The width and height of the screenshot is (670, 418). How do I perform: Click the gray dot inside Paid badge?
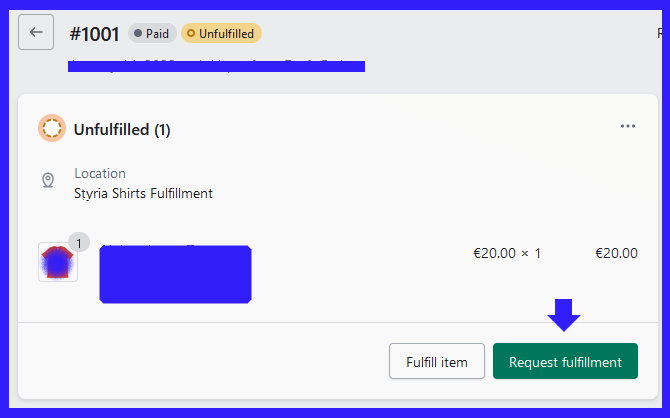click(138, 33)
